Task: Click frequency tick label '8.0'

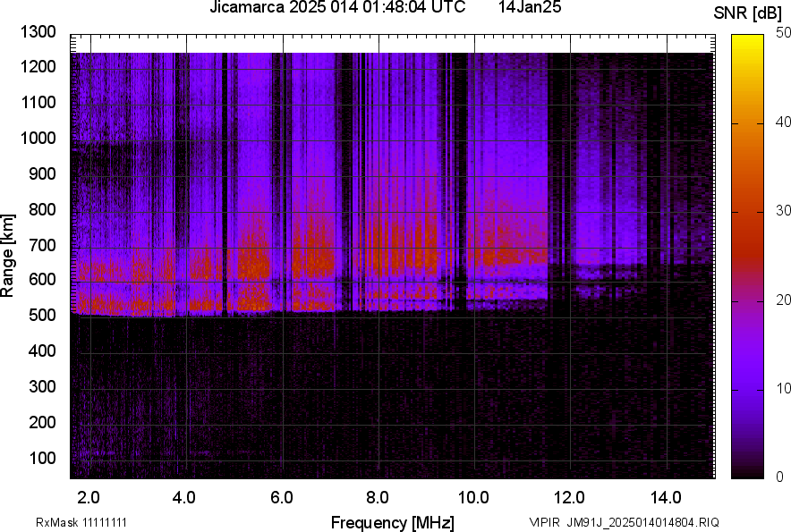Action: pyautogui.click(x=378, y=498)
